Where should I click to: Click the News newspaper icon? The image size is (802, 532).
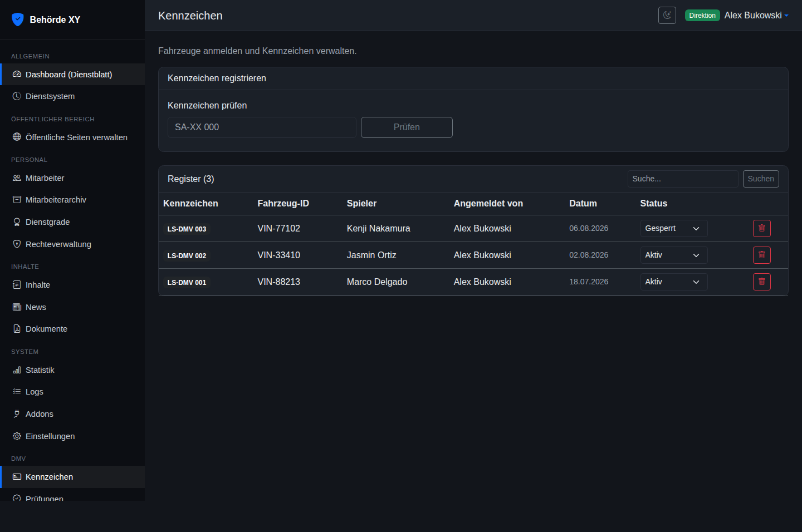click(x=17, y=307)
